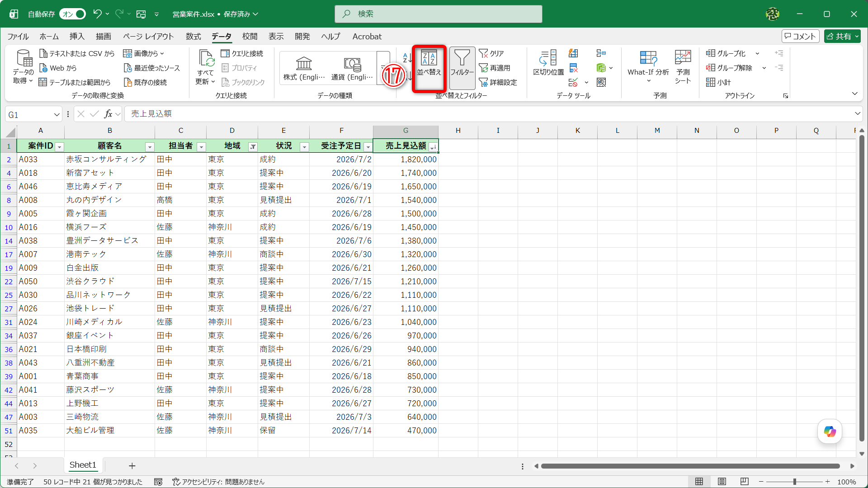Screen dimensions: 868x488
Task: Click the search box 検索
Action: pyautogui.click(x=438, y=14)
